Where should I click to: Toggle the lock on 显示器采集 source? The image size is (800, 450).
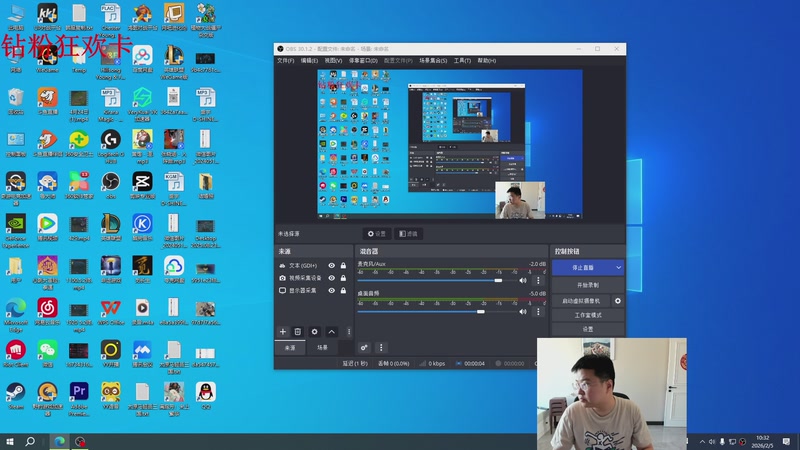click(343, 290)
